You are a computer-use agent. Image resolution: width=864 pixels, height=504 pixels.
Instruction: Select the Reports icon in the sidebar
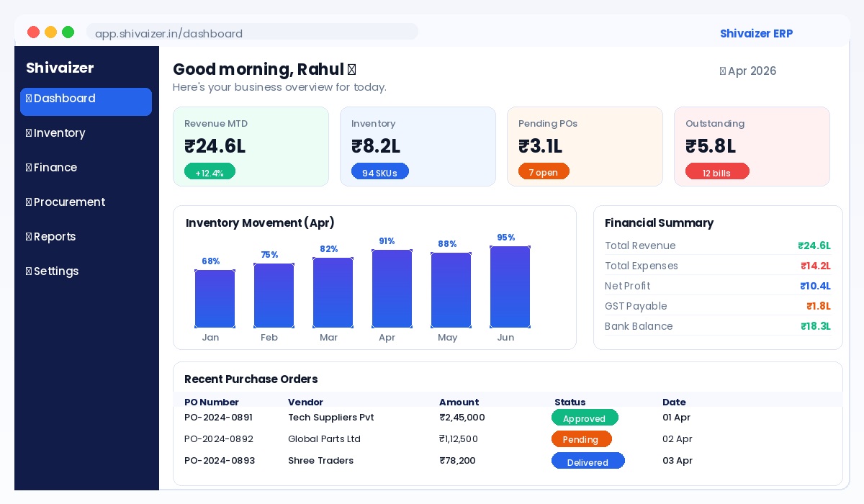click(29, 237)
